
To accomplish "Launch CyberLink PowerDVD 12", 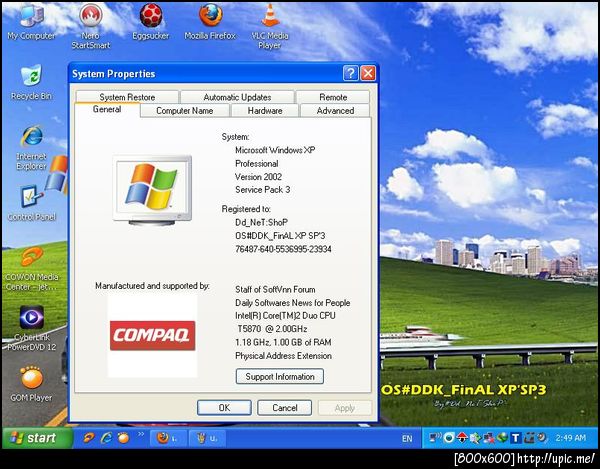I will click(x=31, y=328).
